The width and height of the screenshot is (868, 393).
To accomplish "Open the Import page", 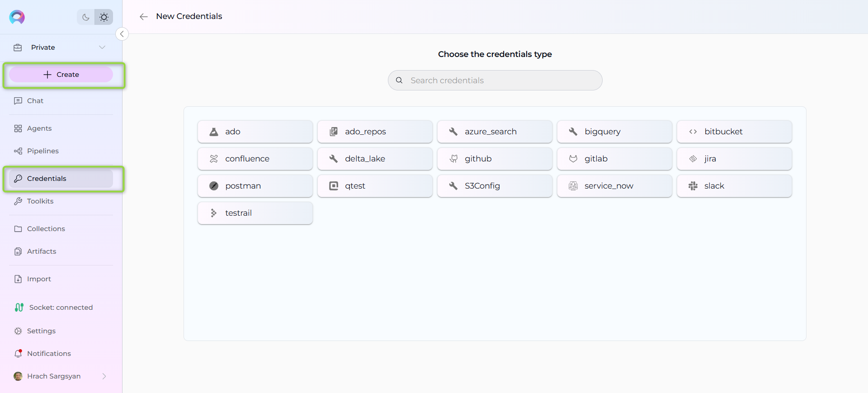I will coord(61,279).
